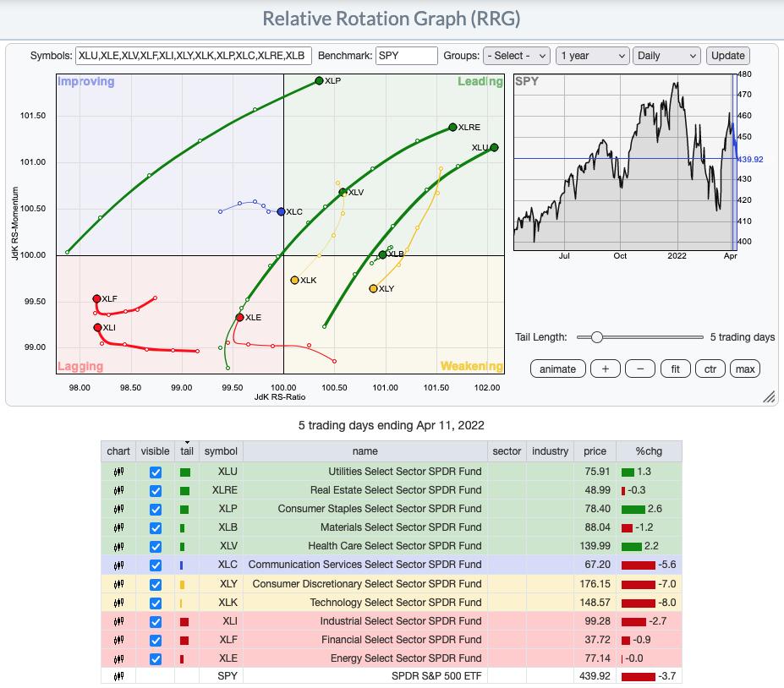Viewport: 784px width, 688px height.
Task: Click the green tail icon for XLU
Action: tap(185, 472)
